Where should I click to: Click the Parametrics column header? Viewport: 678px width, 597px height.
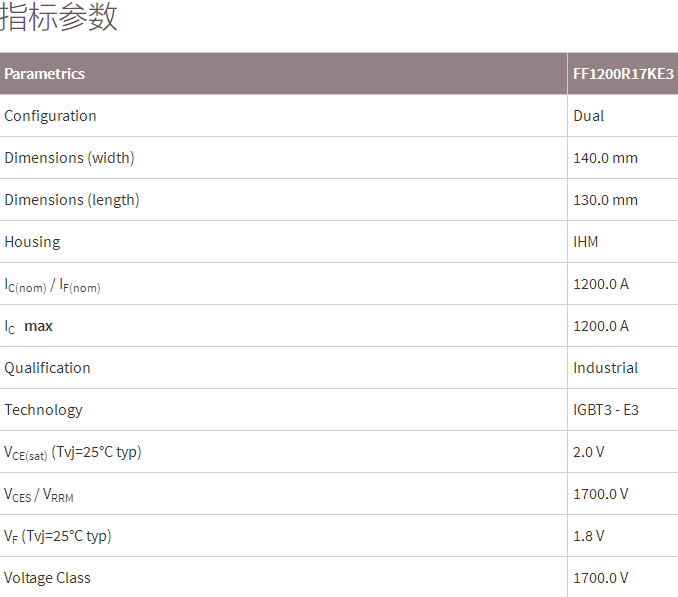(45, 74)
